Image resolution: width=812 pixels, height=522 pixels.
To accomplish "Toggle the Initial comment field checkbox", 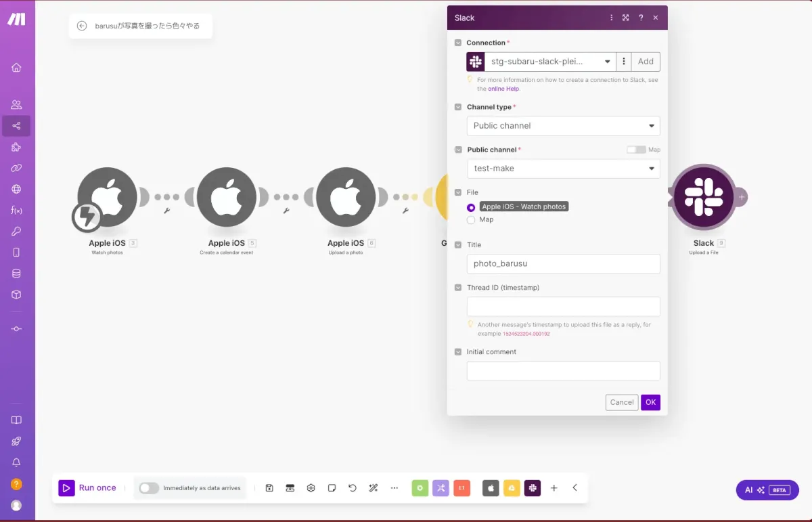I will click(x=458, y=352).
